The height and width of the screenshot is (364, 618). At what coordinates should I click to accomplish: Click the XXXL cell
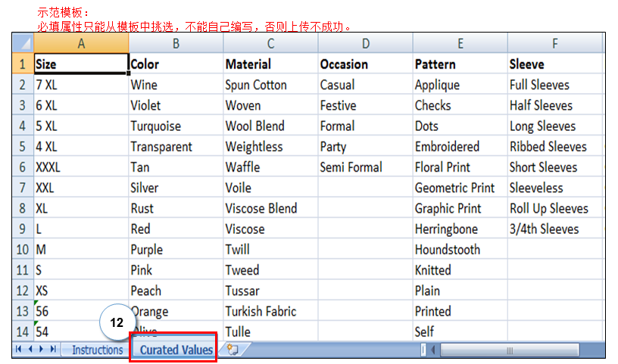point(81,166)
